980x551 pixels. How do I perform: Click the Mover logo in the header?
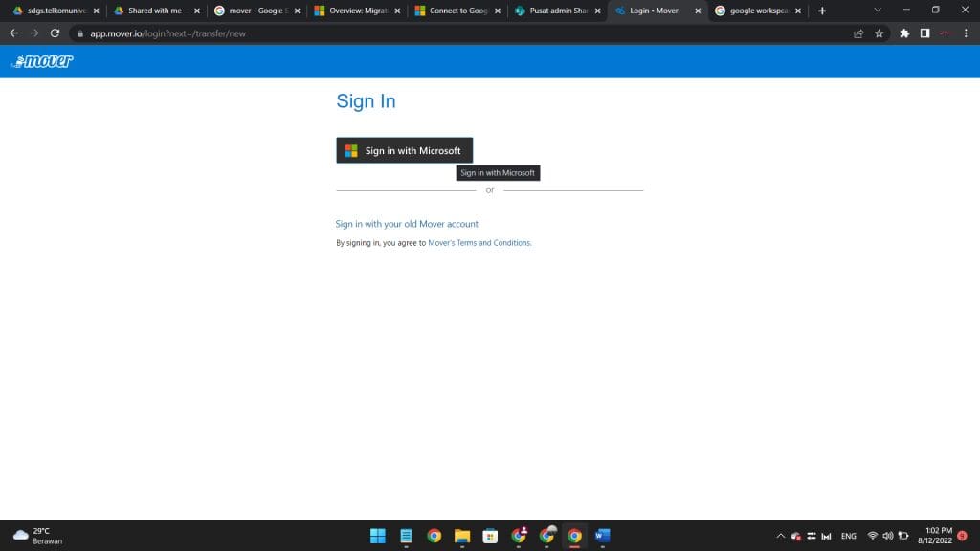tap(42, 61)
